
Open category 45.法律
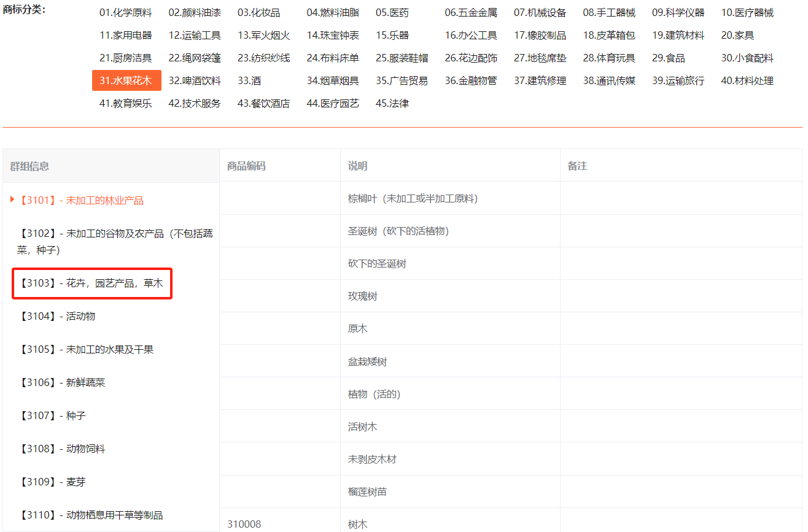(x=392, y=103)
